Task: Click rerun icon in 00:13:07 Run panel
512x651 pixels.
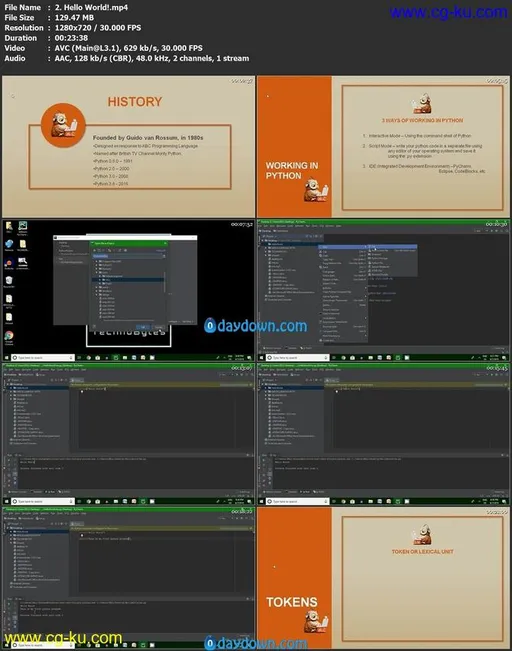Action: pyautogui.click(x=9, y=460)
